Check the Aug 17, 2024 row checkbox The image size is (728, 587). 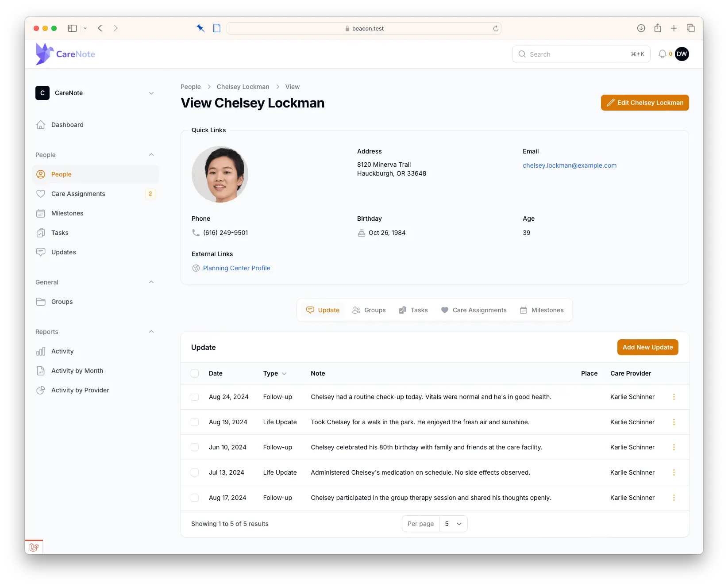coord(195,498)
